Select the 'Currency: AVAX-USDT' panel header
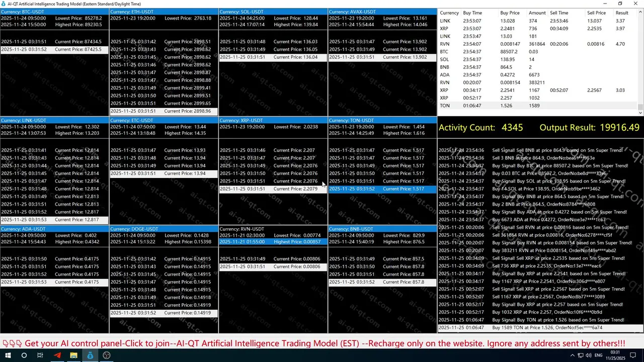The width and height of the screenshot is (644, 362). coord(382,12)
